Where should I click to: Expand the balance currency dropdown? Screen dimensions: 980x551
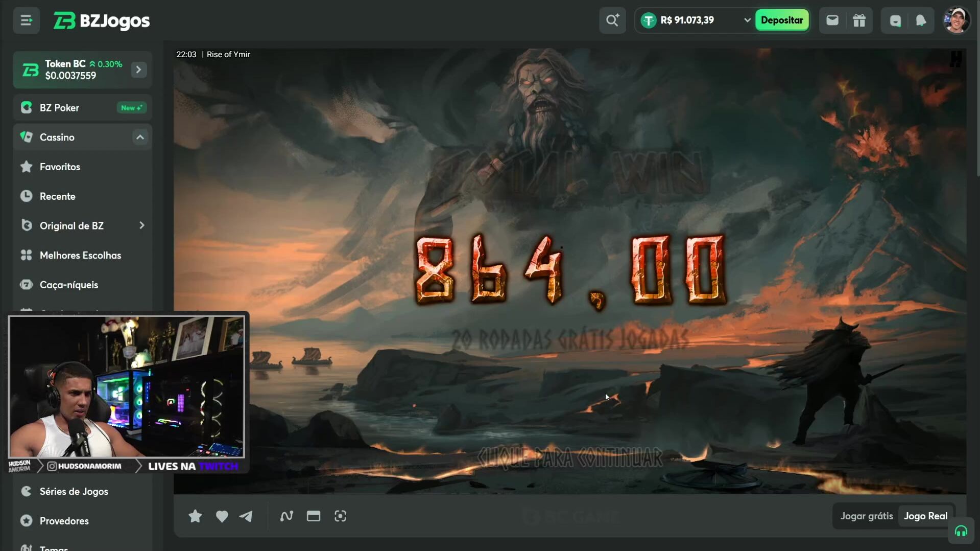coord(747,20)
